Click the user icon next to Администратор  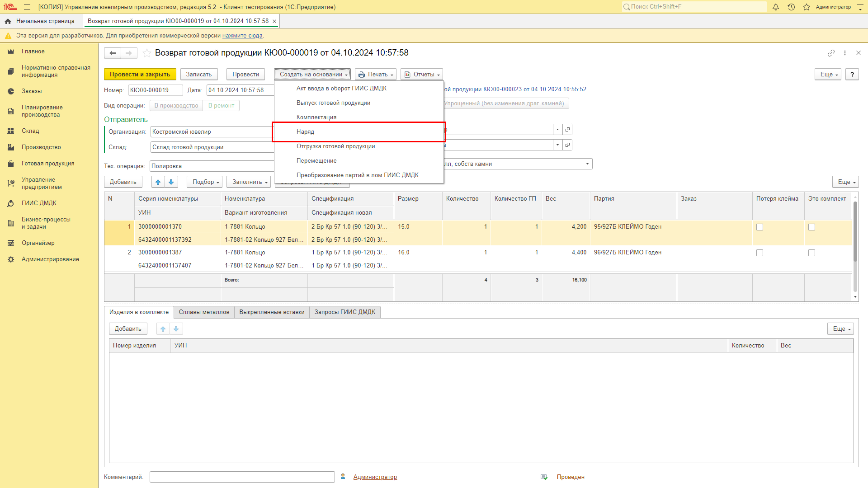[x=343, y=477]
